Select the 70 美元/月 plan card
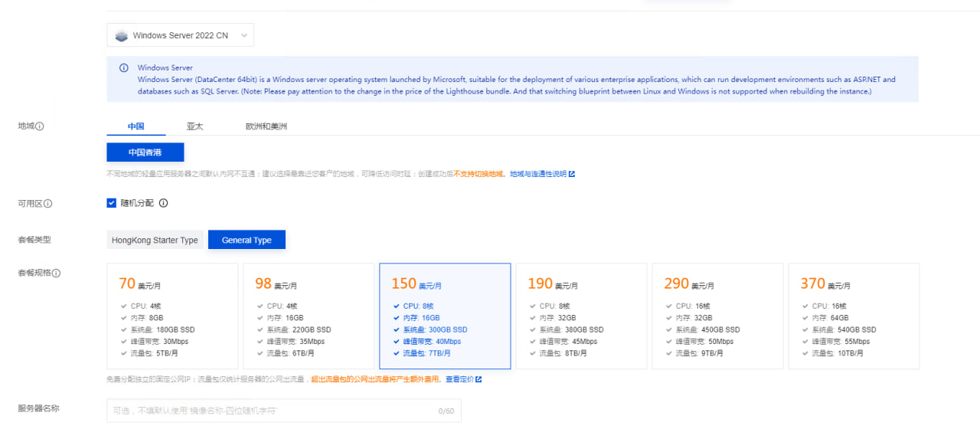The image size is (980, 426). pyautogui.click(x=171, y=316)
